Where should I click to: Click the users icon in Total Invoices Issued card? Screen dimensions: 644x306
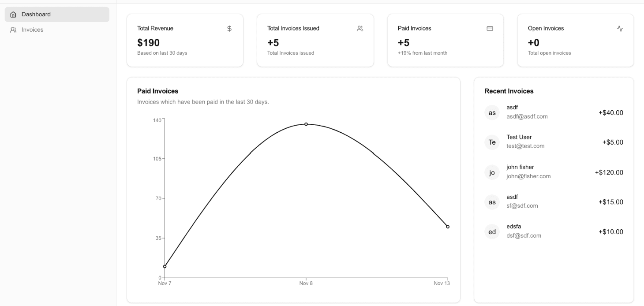(360, 29)
